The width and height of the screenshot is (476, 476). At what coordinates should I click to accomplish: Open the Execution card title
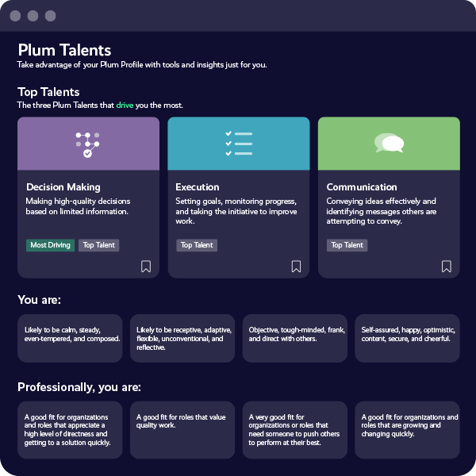point(198,187)
